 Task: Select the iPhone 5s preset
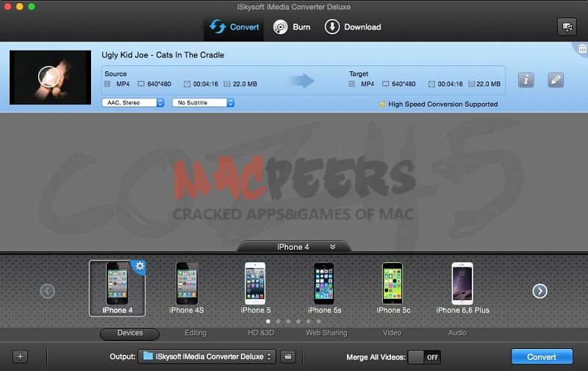324,288
